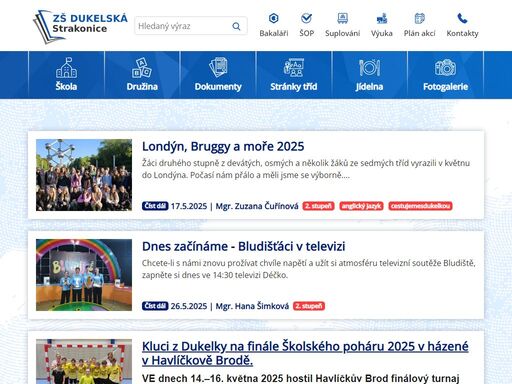Open the Plán akcí text link
This screenshot has height=384, width=512.
coord(419,33)
